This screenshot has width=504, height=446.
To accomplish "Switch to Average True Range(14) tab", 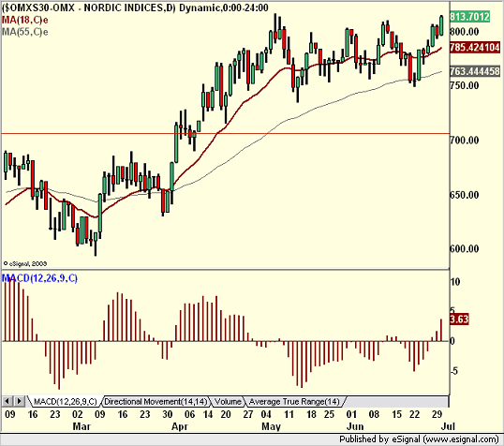I will 294,402.
